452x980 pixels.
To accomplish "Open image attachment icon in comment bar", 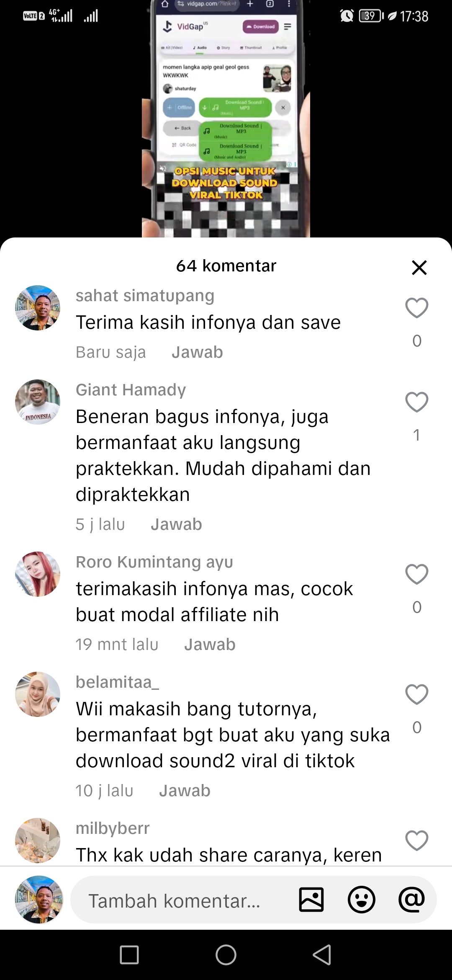I will click(x=311, y=899).
